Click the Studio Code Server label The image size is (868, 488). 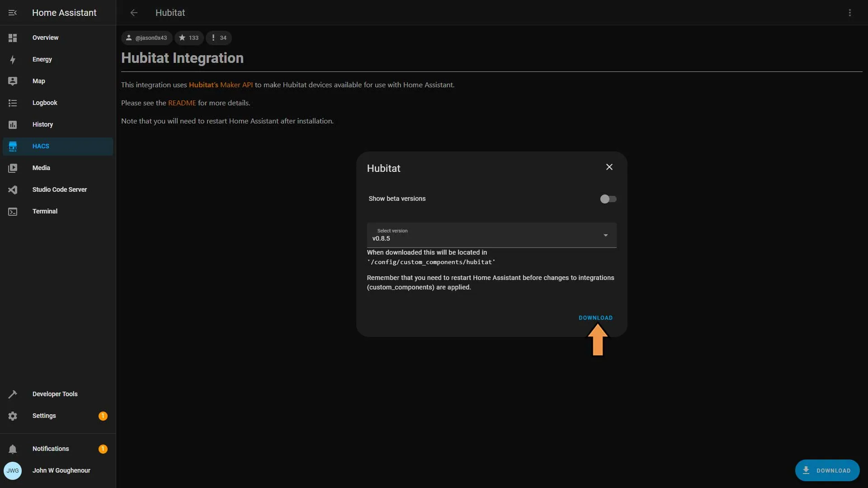(60, 190)
